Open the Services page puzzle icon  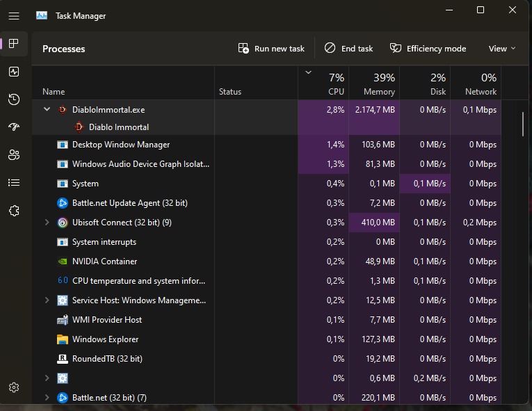pyautogui.click(x=14, y=211)
